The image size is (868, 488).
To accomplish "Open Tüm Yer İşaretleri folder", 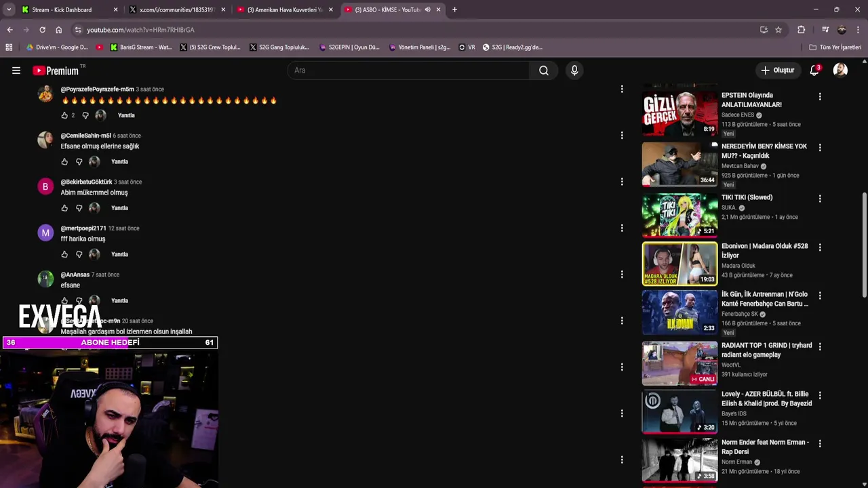I will coord(835,47).
